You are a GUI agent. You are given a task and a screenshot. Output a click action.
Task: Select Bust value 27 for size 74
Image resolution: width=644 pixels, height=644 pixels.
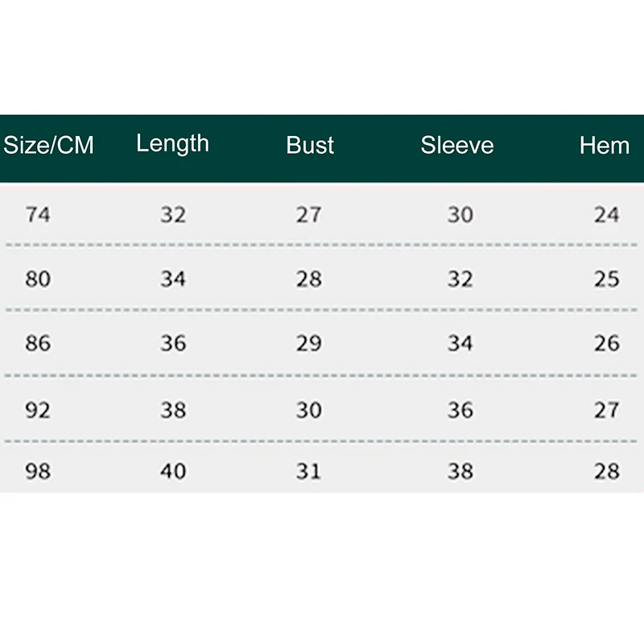point(309,215)
